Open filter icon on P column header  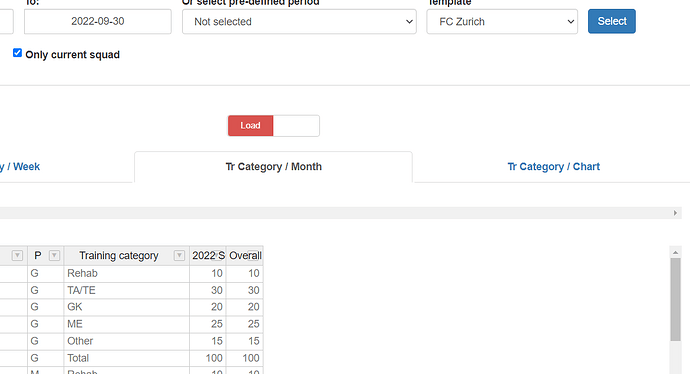pyautogui.click(x=54, y=255)
